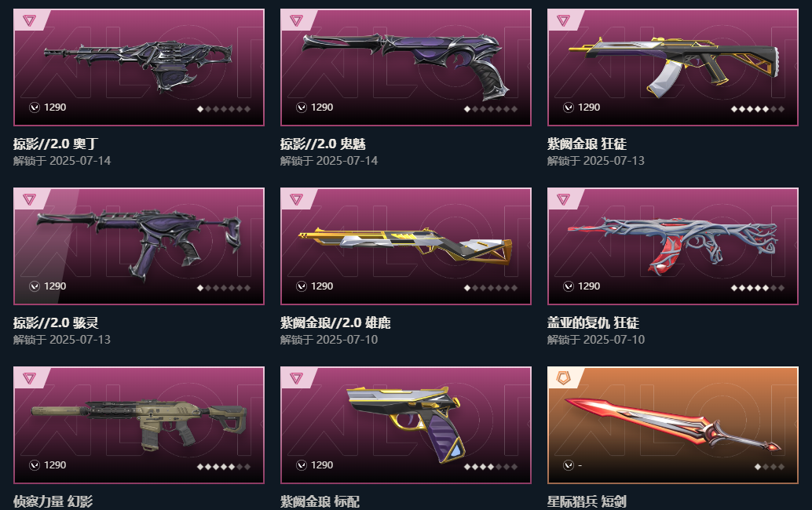Click the orange tier badge on 星际猎兵 短剑 card
The image size is (812, 510).
[x=563, y=378]
